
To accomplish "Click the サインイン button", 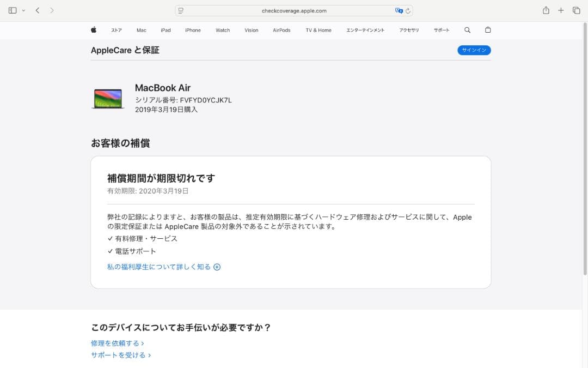I will tap(474, 50).
